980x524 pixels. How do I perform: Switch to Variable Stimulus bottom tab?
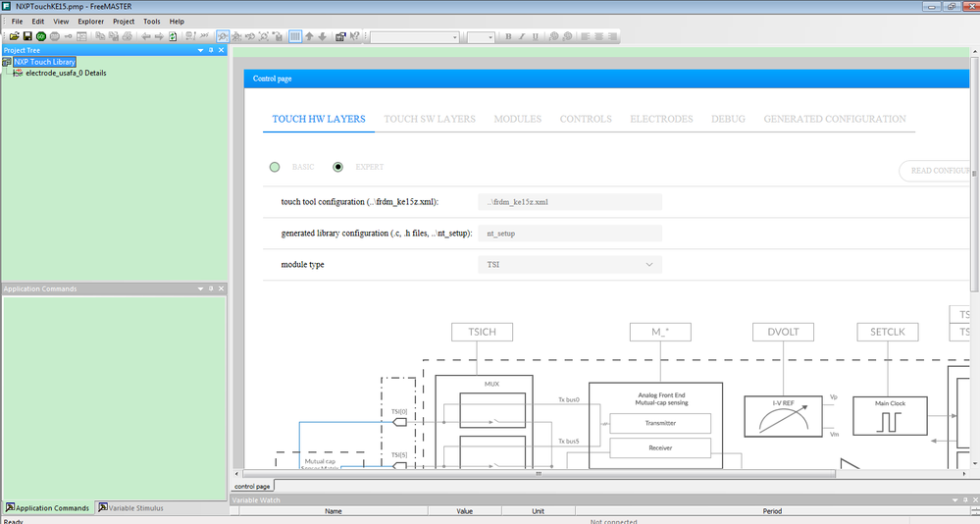coord(130,507)
